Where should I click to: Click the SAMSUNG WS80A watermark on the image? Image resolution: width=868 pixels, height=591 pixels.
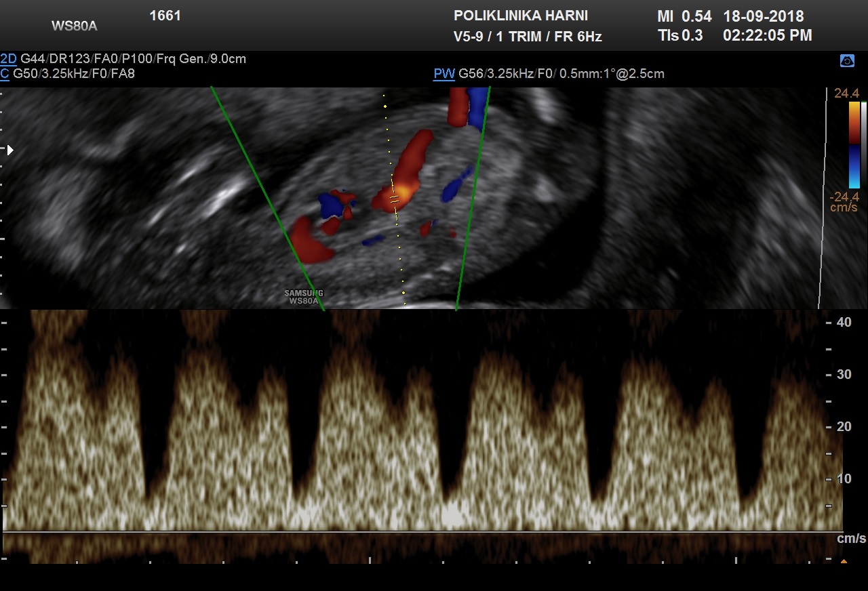click(x=304, y=297)
